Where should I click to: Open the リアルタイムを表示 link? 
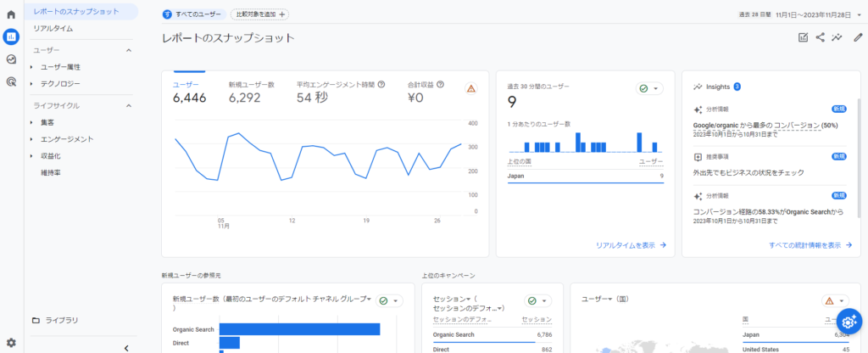click(x=631, y=245)
